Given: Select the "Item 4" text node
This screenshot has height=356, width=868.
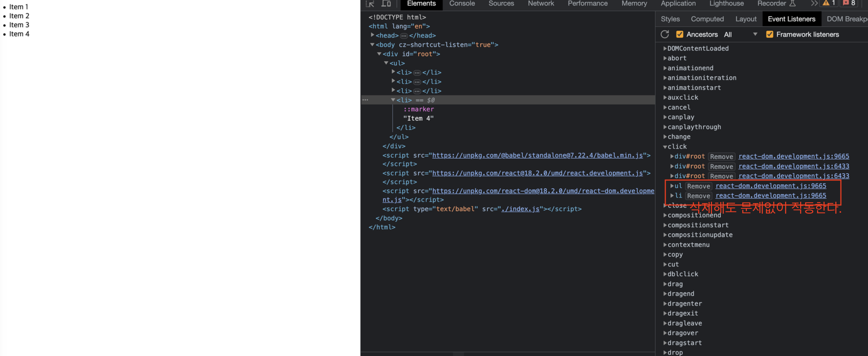Looking at the screenshot, I should click(x=418, y=118).
